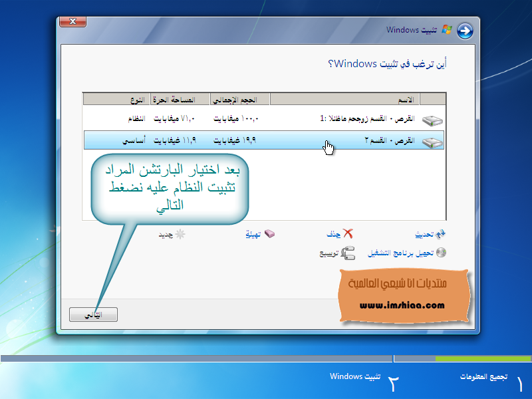Click the ١٠٠,٠ ميغابايت total size cell
This screenshot has height=399, width=532.
pyautogui.click(x=236, y=118)
